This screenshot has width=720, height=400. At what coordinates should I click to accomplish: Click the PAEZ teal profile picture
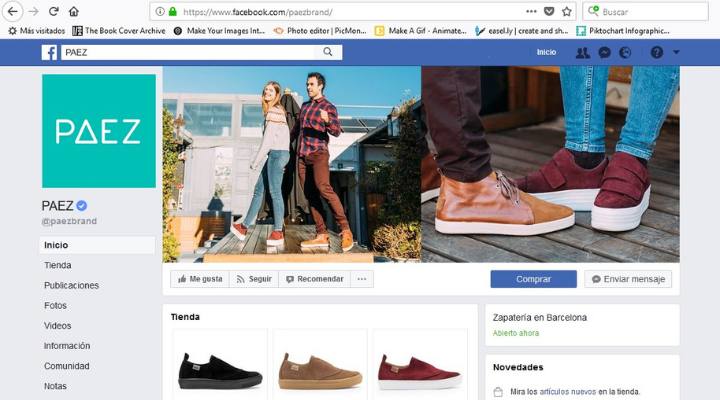click(99, 131)
